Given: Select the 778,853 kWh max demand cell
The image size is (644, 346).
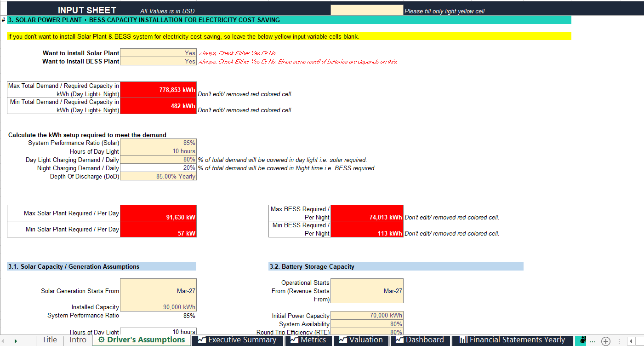Looking at the screenshot, I should click(158, 90).
